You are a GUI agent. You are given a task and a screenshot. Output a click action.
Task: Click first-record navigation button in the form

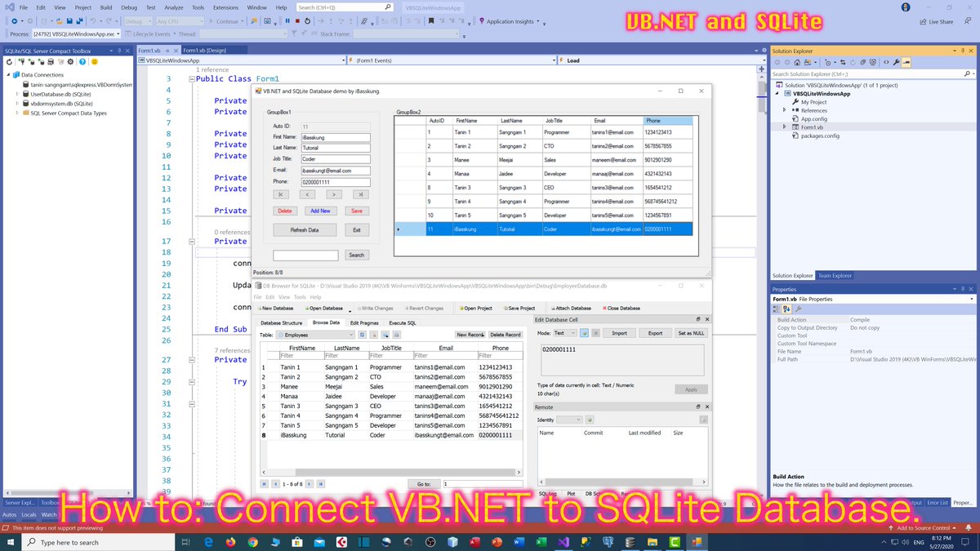(281, 194)
